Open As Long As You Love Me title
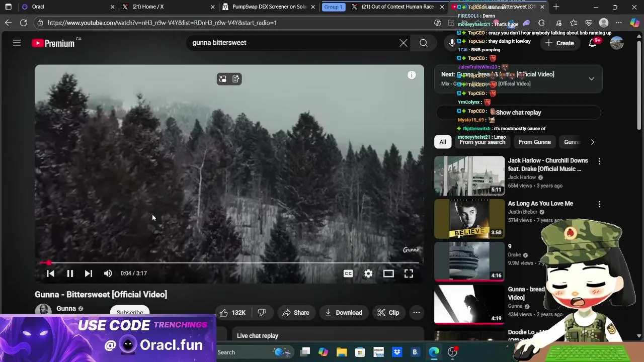644x362 pixels. coord(540,204)
